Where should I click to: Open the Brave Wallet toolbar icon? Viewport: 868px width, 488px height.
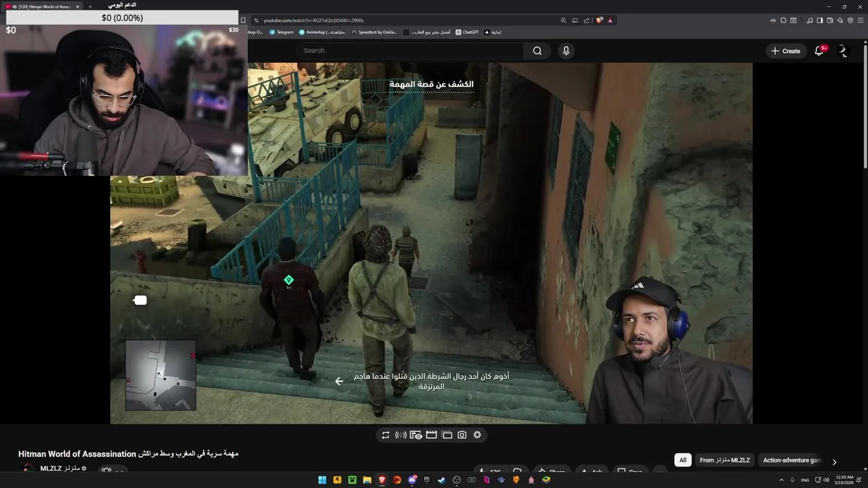(830, 20)
